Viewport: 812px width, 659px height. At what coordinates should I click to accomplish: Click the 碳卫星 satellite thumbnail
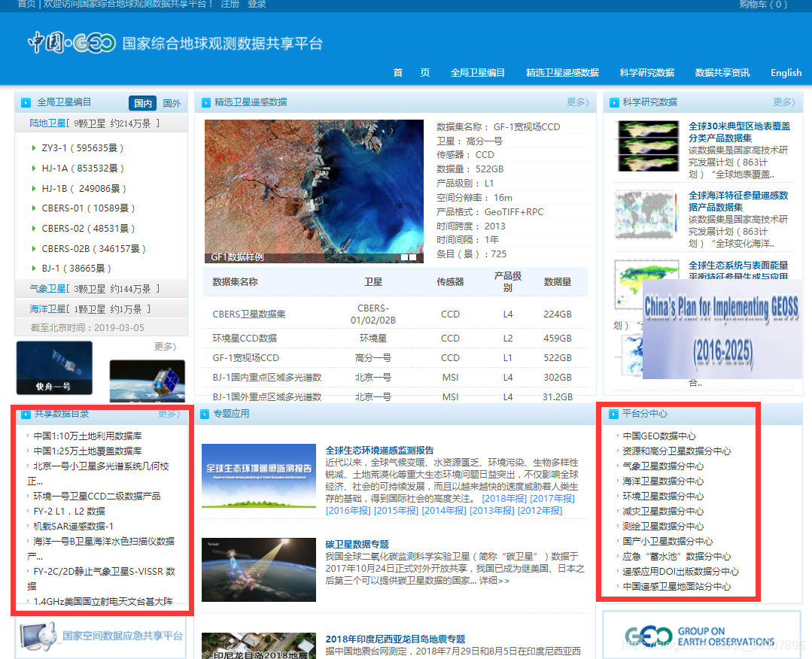tap(258, 570)
